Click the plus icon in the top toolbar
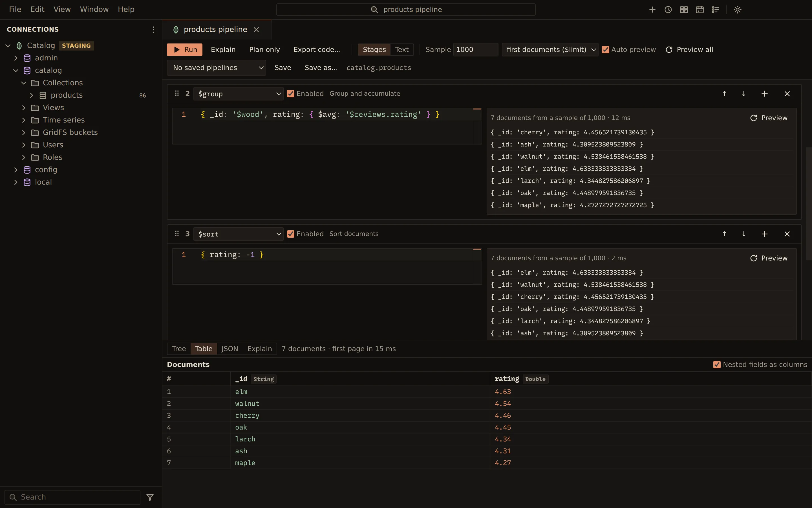This screenshot has width=812, height=508. (x=652, y=10)
